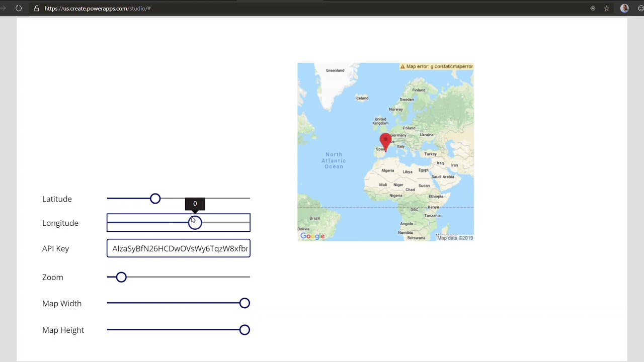Click the location target icon in address bar
644x362 pixels.
[593, 8]
